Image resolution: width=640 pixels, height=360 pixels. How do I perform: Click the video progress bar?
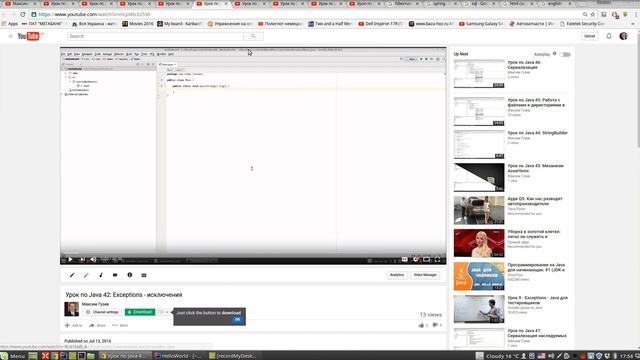[253, 253]
